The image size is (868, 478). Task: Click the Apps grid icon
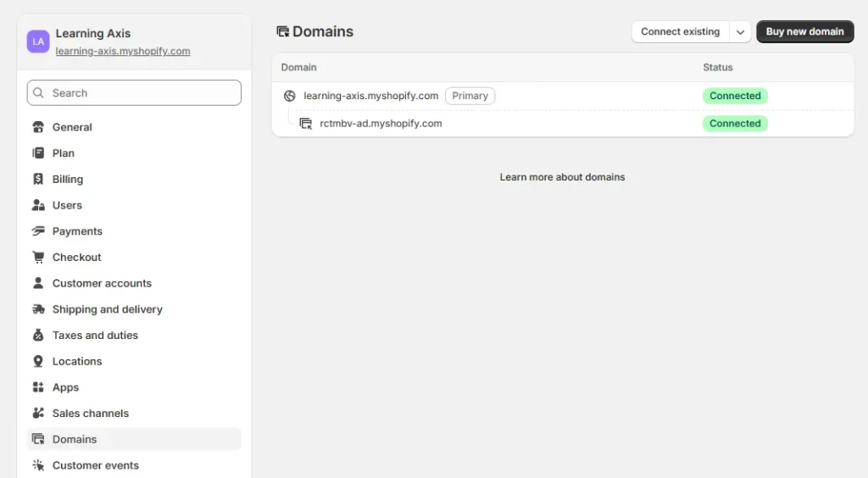tap(38, 387)
